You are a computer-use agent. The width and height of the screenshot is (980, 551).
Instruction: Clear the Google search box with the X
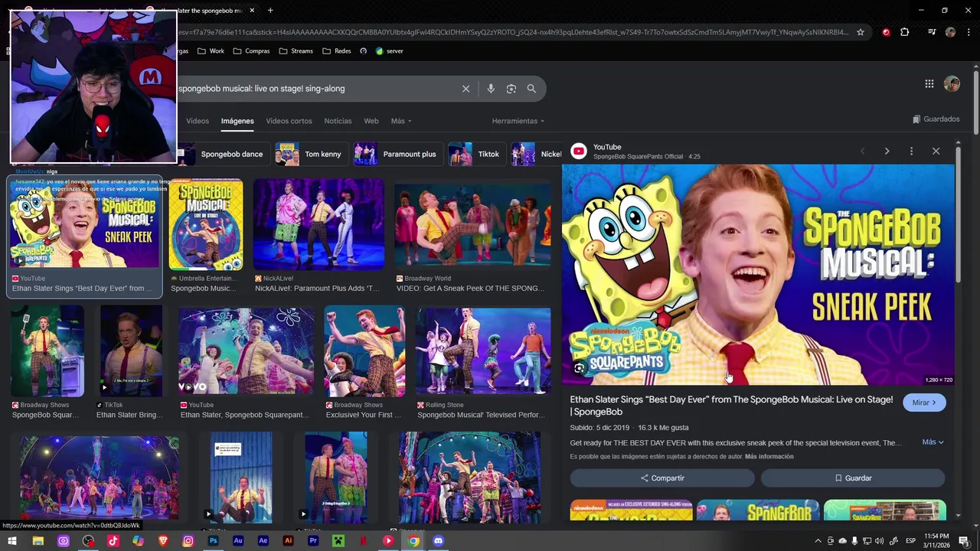tap(465, 89)
